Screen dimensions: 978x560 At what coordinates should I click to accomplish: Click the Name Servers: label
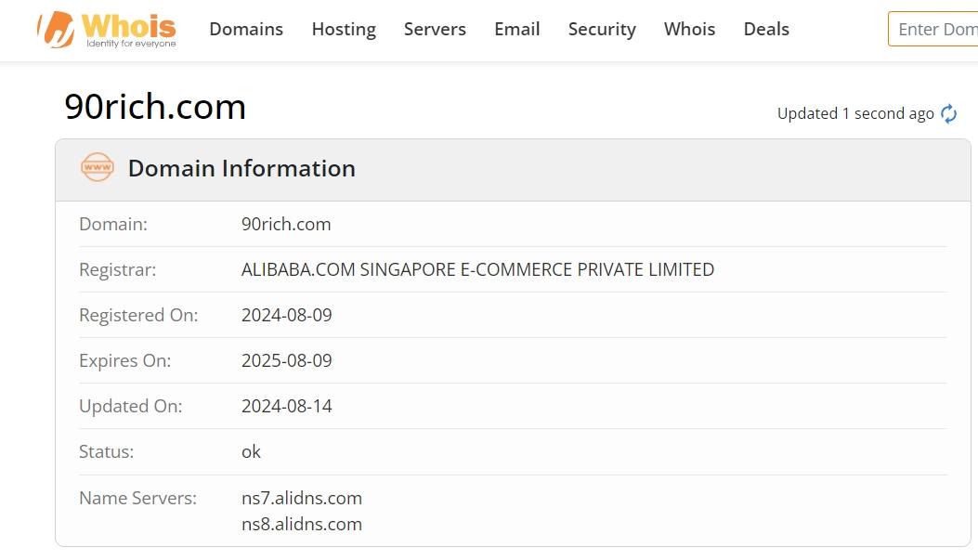coord(137,498)
